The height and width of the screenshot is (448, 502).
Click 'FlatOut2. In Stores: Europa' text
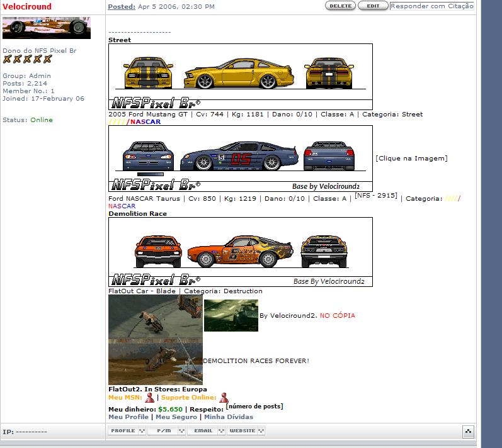[157, 389]
